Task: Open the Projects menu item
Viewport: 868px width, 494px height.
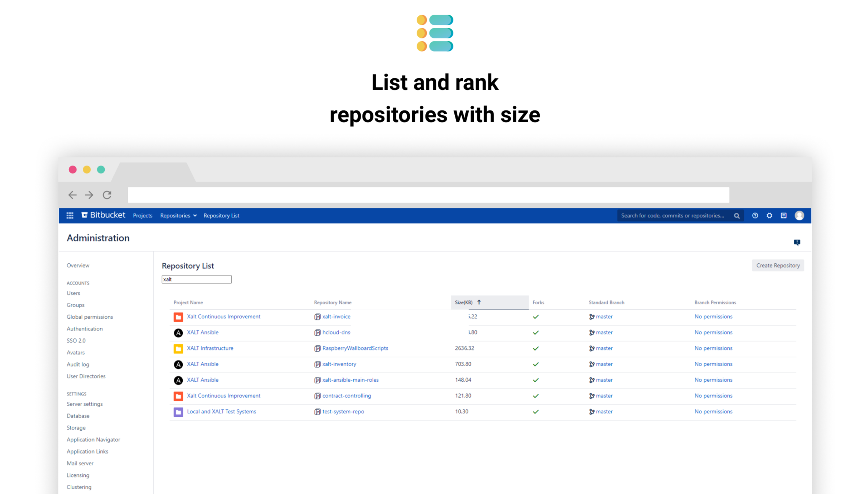Action: tap(142, 216)
